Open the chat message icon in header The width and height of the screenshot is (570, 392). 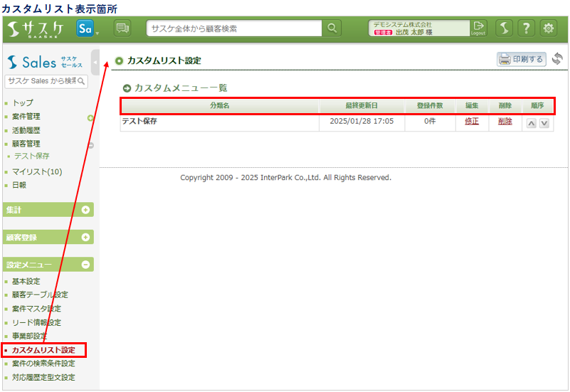click(122, 28)
